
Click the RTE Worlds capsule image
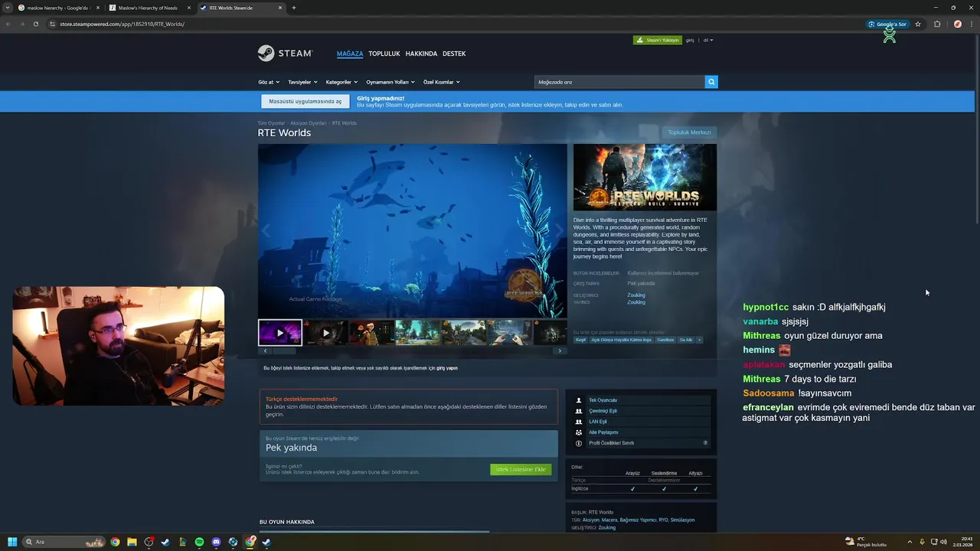[645, 178]
